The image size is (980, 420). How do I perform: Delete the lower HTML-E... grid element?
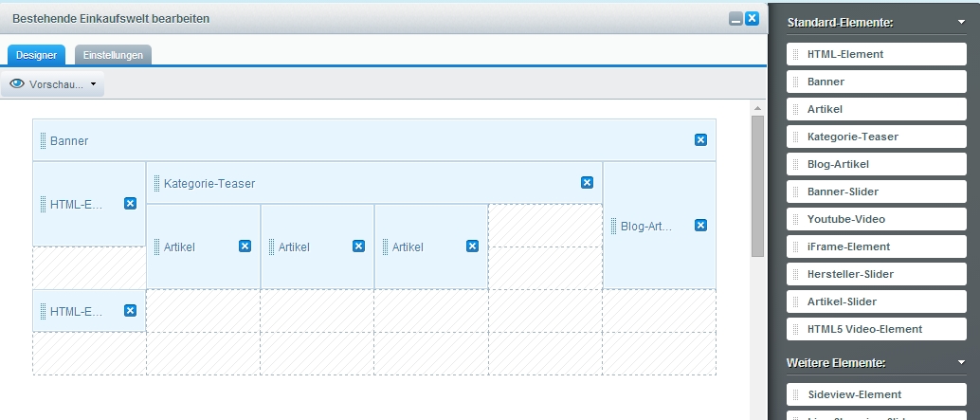130,311
